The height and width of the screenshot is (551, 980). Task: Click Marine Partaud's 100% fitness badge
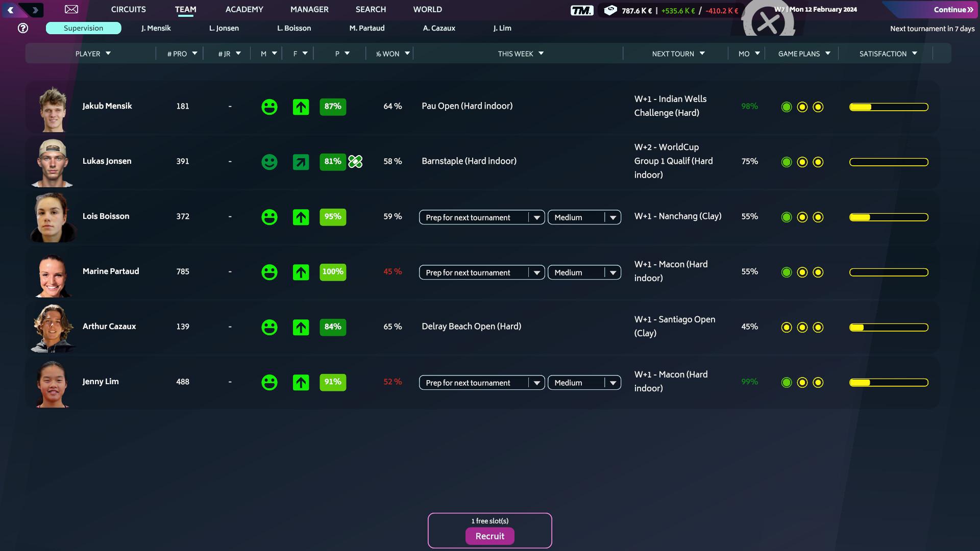[x=333, y=271]
